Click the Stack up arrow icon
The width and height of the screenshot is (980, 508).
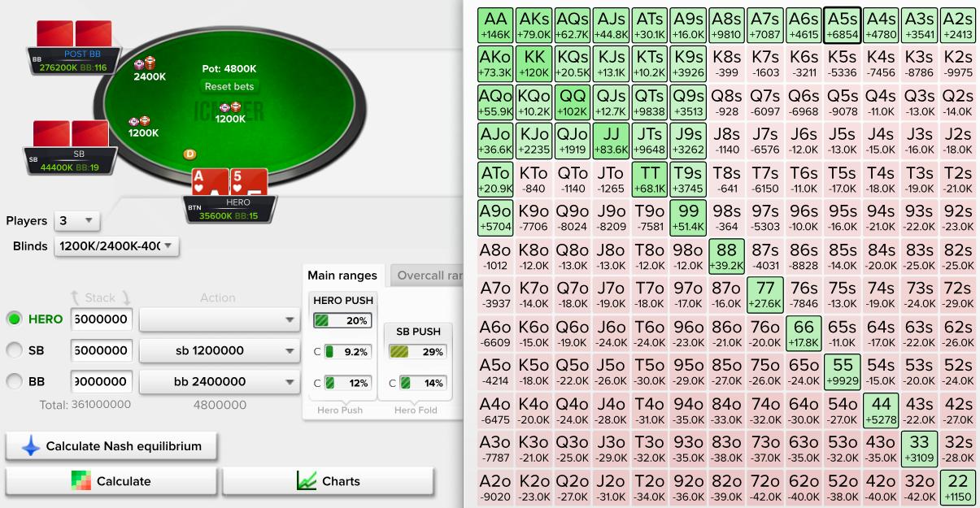click(x=75, y=297)
